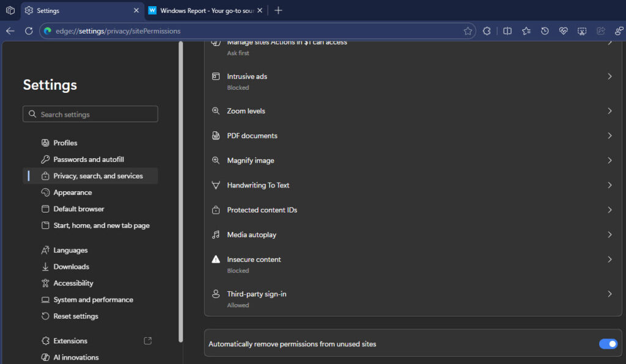Open Default browser settings
Screen dimensions: 626x364
90,209
